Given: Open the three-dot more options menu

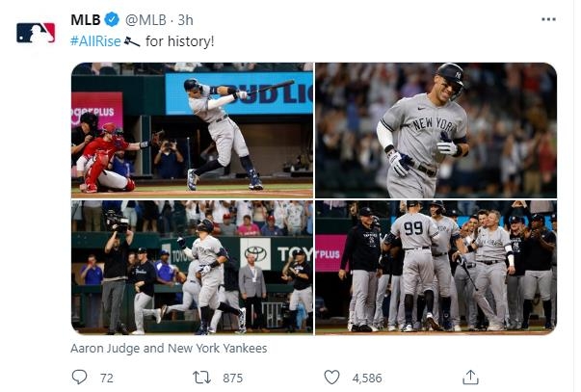Looking at the screenshot, I should (548, 19).
